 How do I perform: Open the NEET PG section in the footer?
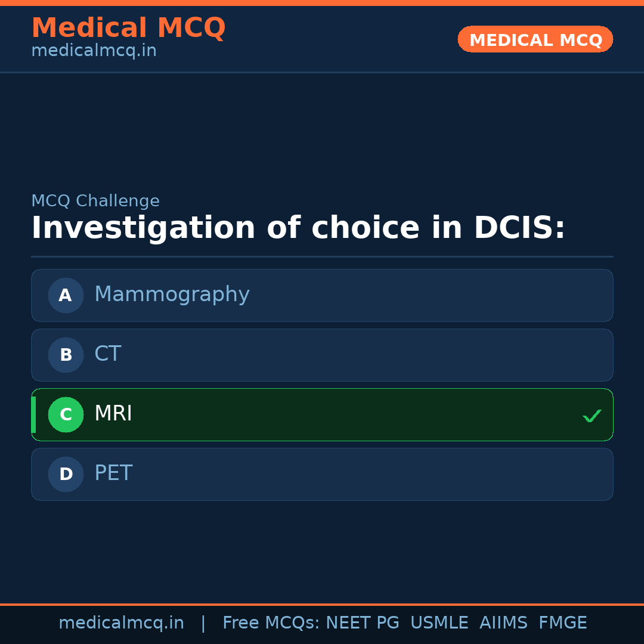pyautogui.click(x=362, y=623)
